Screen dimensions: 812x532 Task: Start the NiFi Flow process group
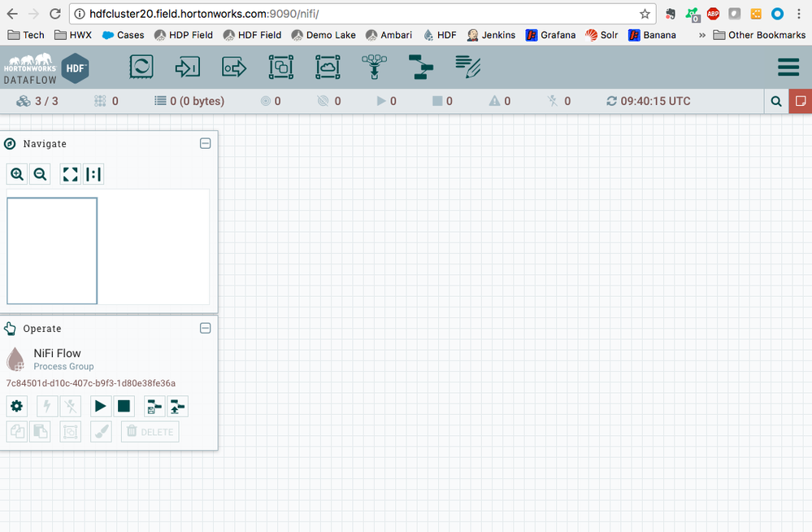click(x=100, y=406)
